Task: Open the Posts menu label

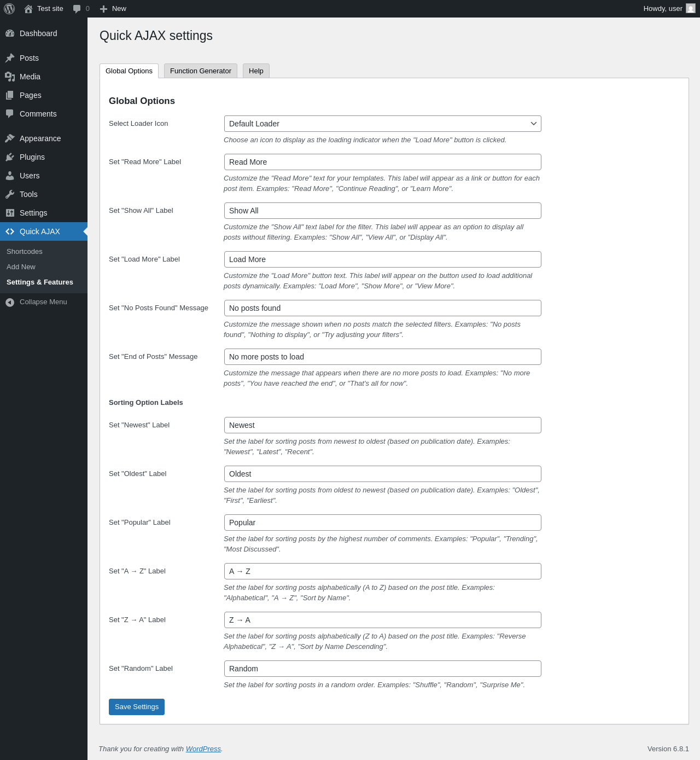Action: pyautogui.click(x=29, y=58)
